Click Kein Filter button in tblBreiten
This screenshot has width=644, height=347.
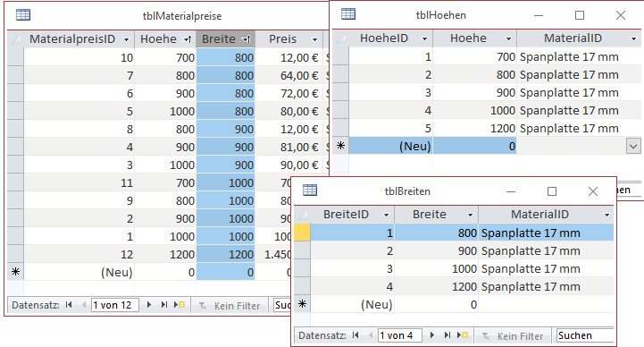click(x=514, y=336)
